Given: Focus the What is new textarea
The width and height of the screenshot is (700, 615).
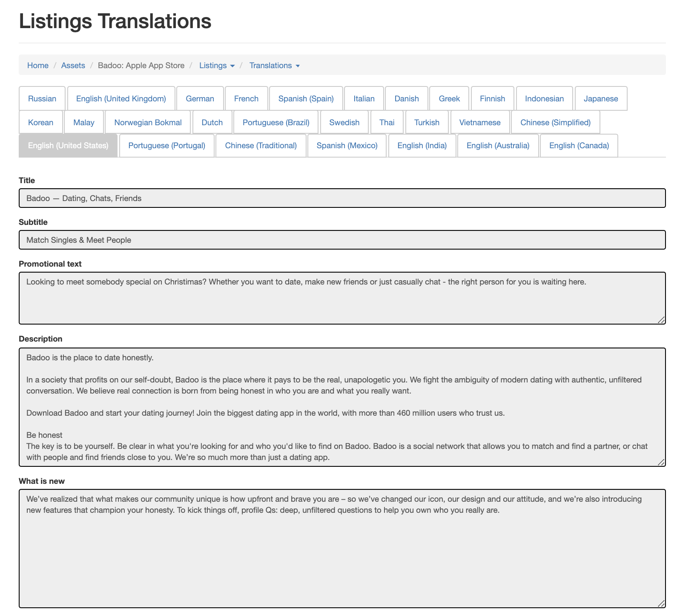Looking at the screenshot, I should pos(342,549).
